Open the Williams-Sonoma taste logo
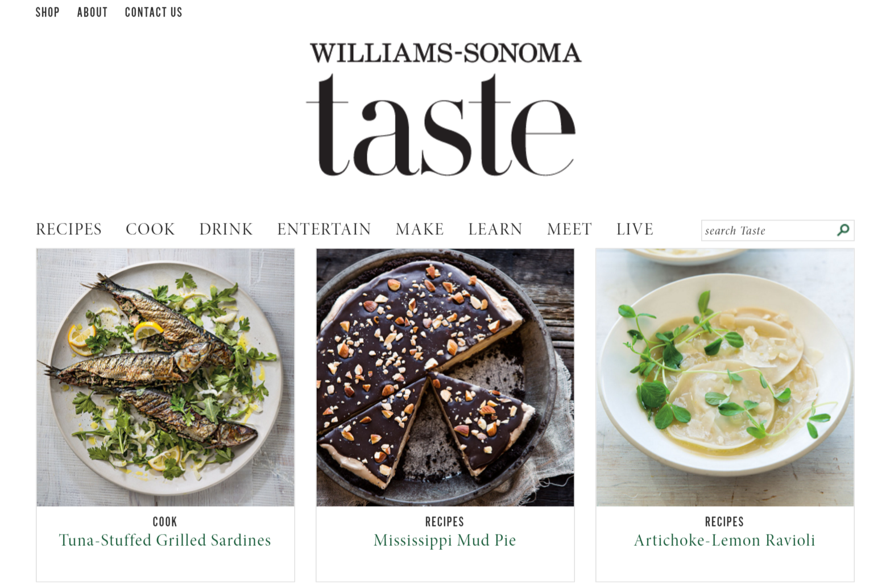 click(x=444, y=109)
